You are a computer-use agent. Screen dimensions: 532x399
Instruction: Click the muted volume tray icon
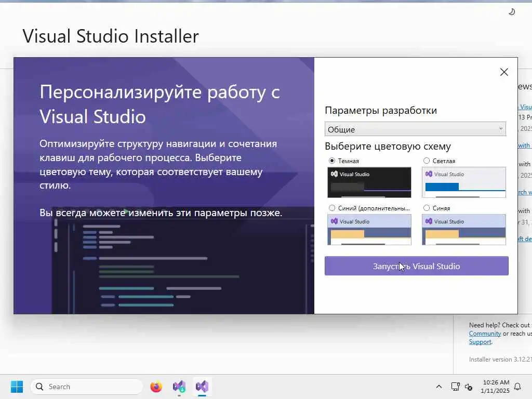click(469, 387)
